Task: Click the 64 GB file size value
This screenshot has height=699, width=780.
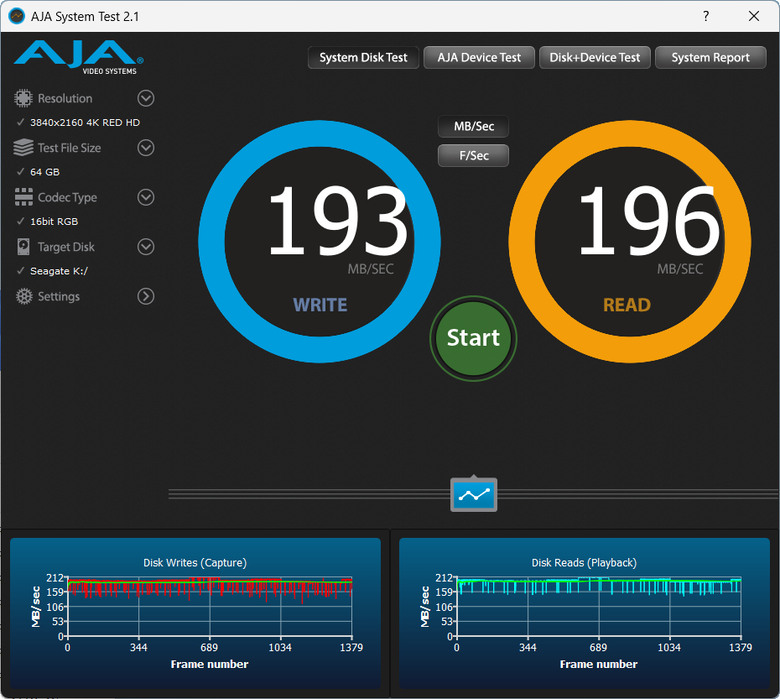Action: click(x=45, y=172)
